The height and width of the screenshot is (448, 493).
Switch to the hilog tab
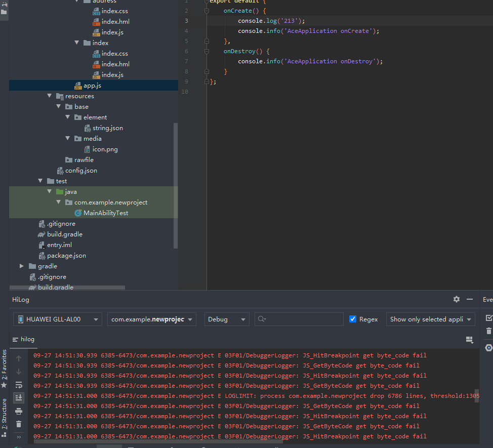point(24,339)
